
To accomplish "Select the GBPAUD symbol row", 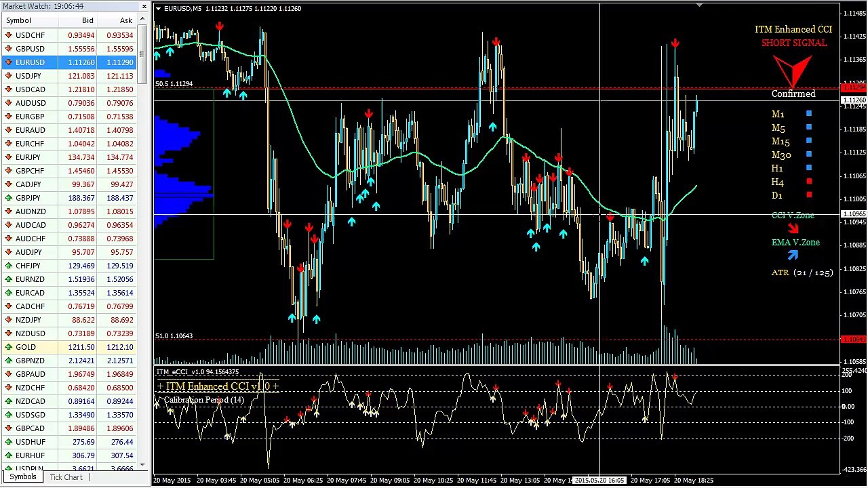I will point(68,374).
